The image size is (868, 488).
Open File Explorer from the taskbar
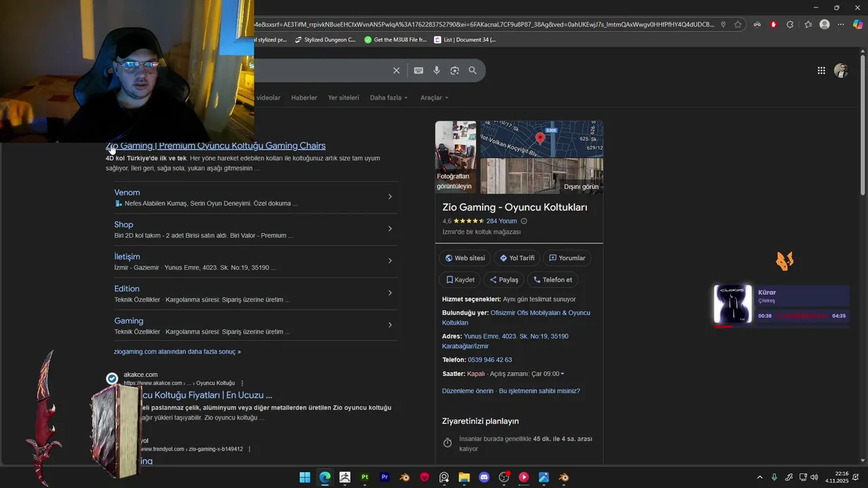tap(464, 477)
